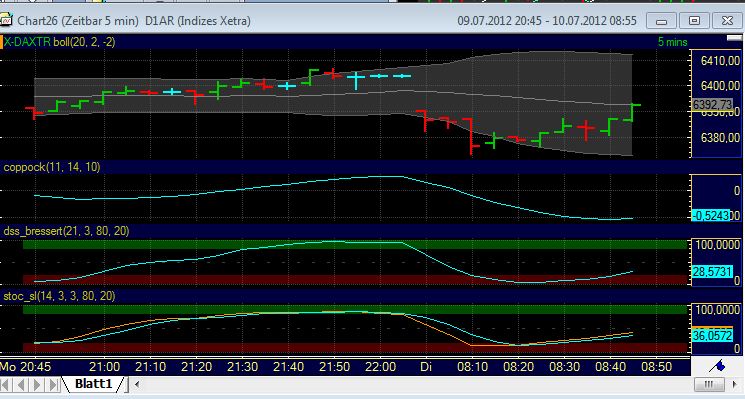745x399 pixels.
Task: Click the 08:20 time axis label
Action: click(518, 367)
